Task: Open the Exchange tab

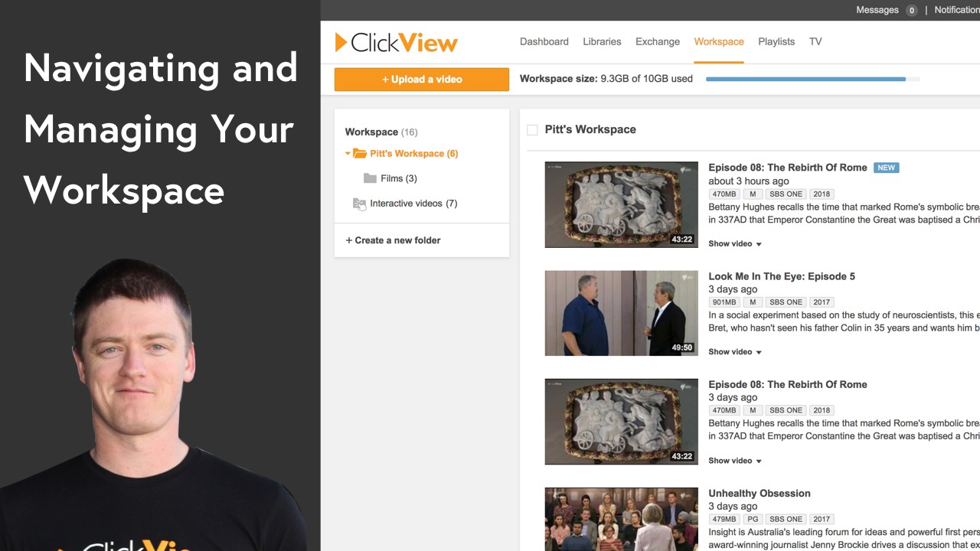Action: 658,42
